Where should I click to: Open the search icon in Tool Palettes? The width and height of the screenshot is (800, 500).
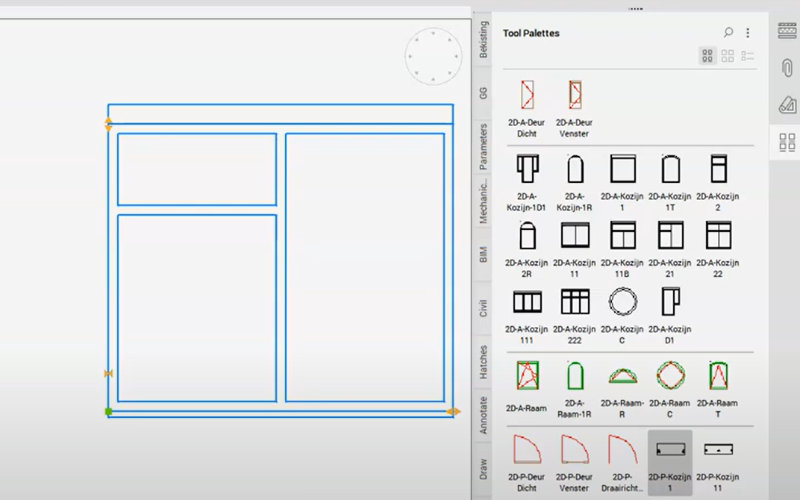(x=728, y=33)
